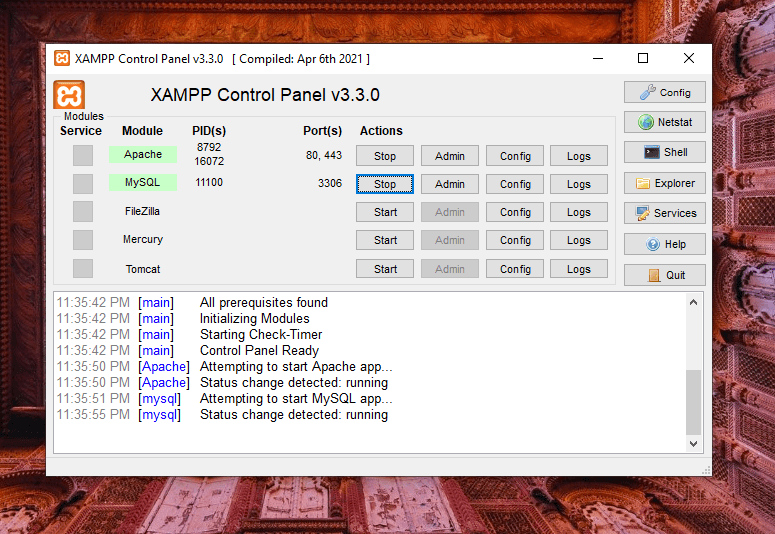Toggle the Mercury service checkbox
Image resolution: width=775 pixels, height=534 pixels.
pos(83,240)
